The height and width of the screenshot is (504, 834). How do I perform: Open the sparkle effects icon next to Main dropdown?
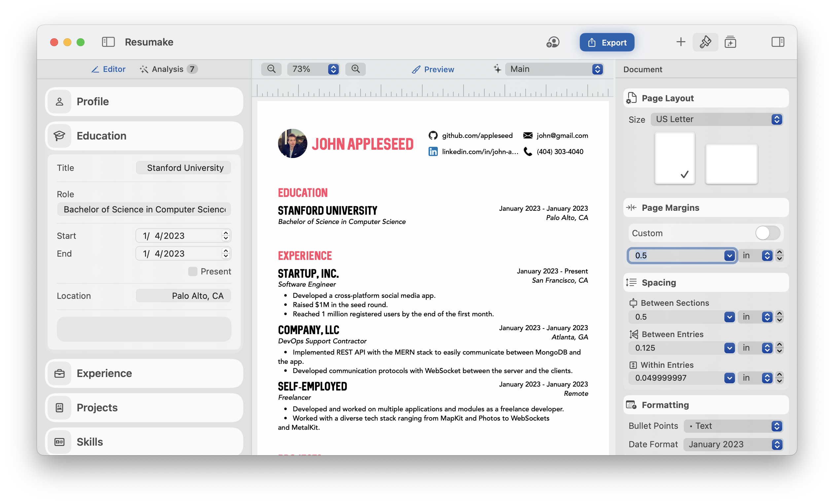497,69
